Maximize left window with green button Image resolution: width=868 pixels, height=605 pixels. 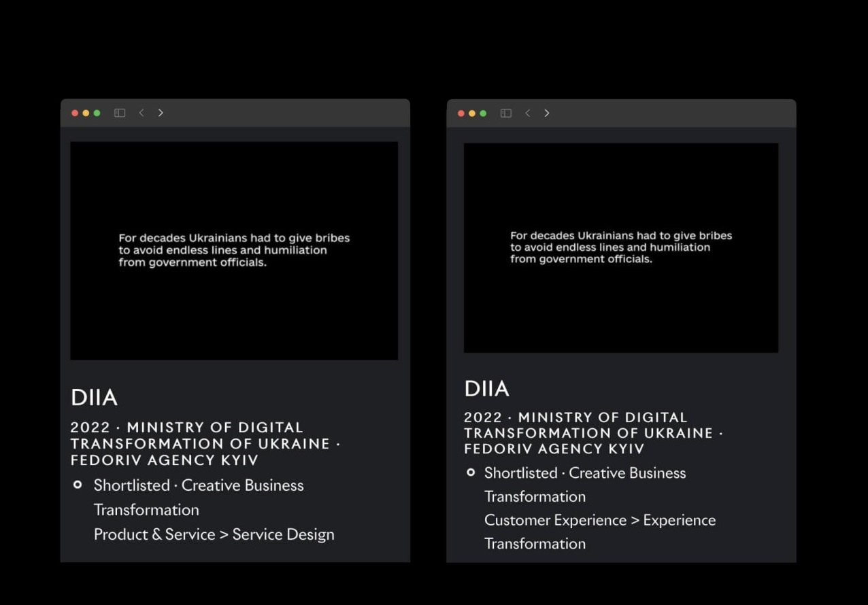(x=97, y=113)
